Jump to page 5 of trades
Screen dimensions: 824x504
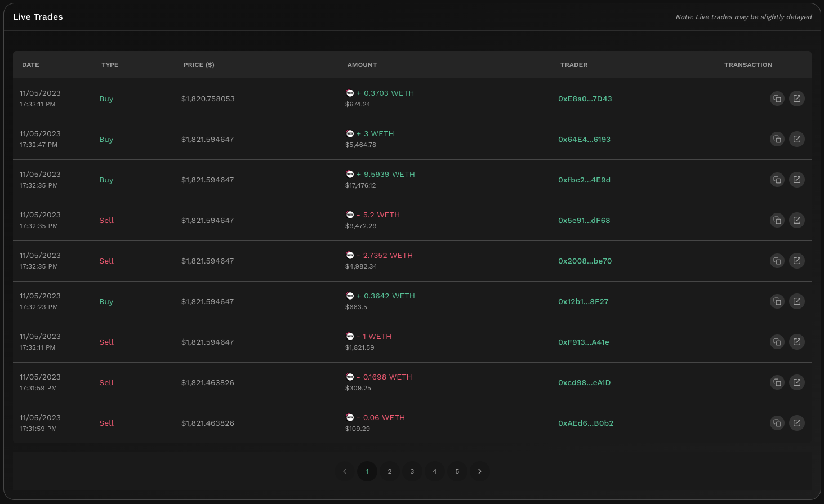pyautogui.click(x=457, y=471)
